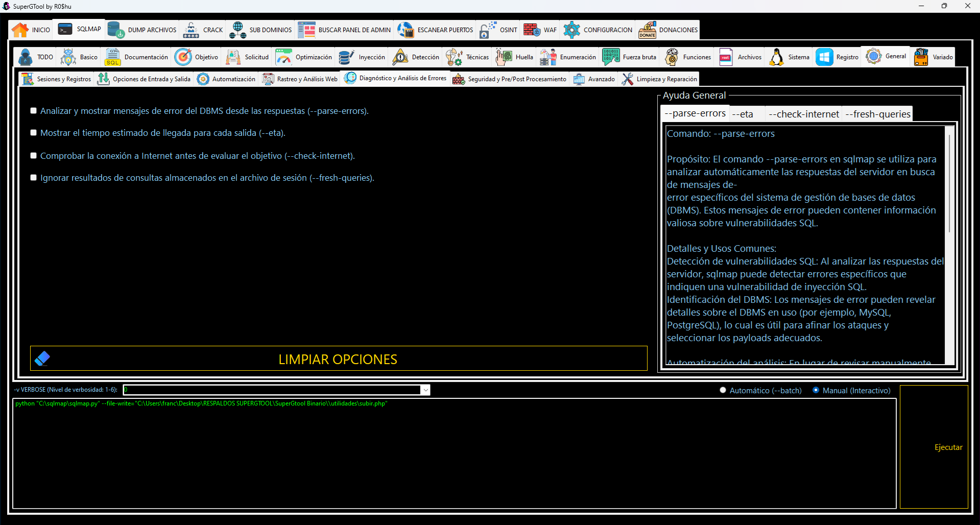Open the Variado tab
Screen dimensions: 980x525
(933, 57)
